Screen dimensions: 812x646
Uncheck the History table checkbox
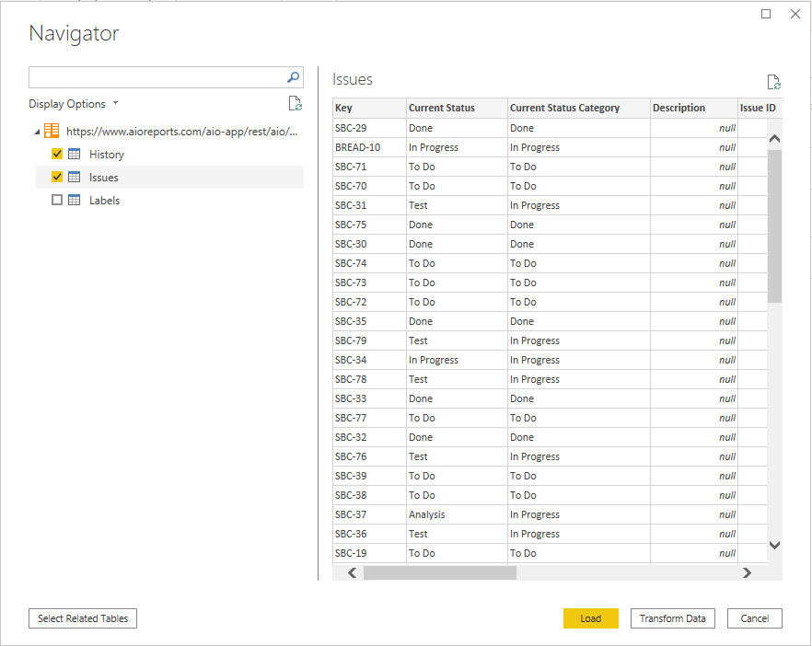[57, 154]
